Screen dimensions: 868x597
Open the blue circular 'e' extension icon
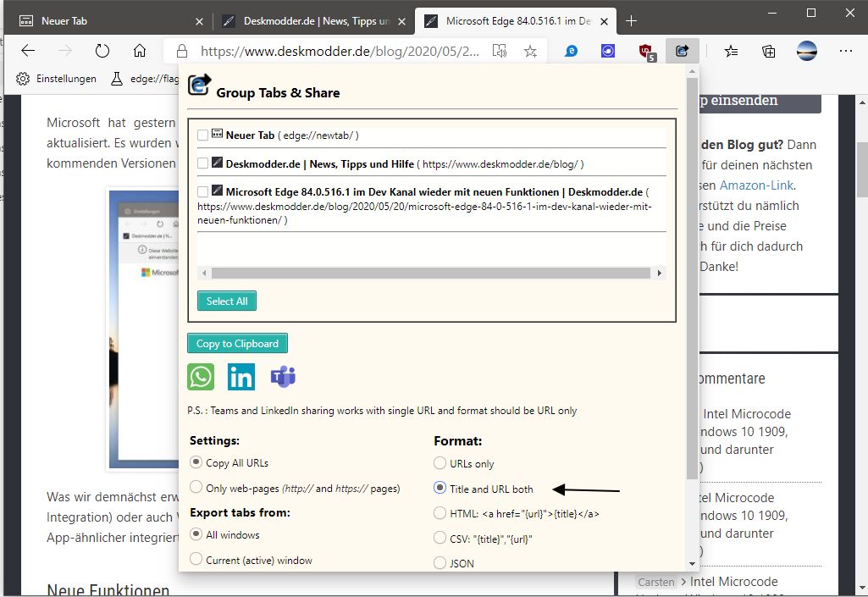(x=572, y=52)
